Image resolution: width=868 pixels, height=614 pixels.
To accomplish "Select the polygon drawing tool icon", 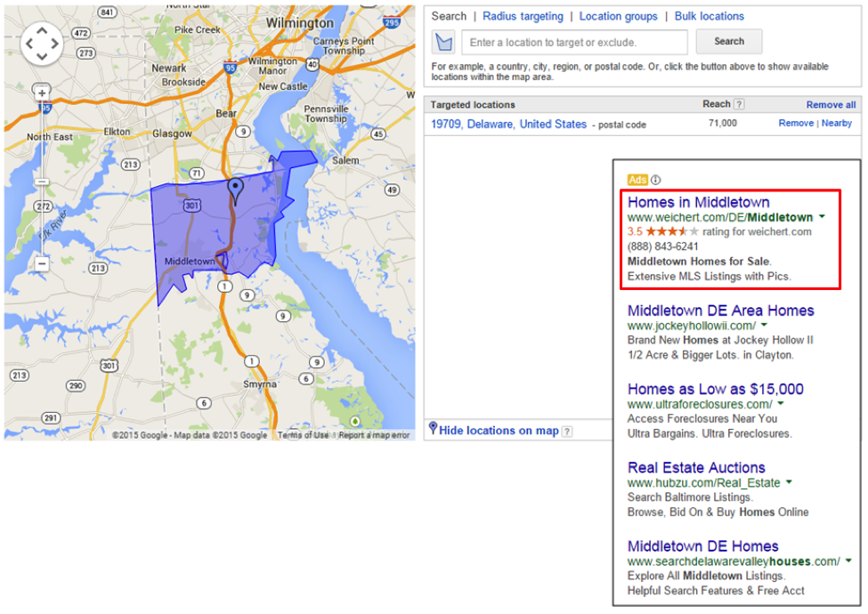I will [x=443, y=41].
